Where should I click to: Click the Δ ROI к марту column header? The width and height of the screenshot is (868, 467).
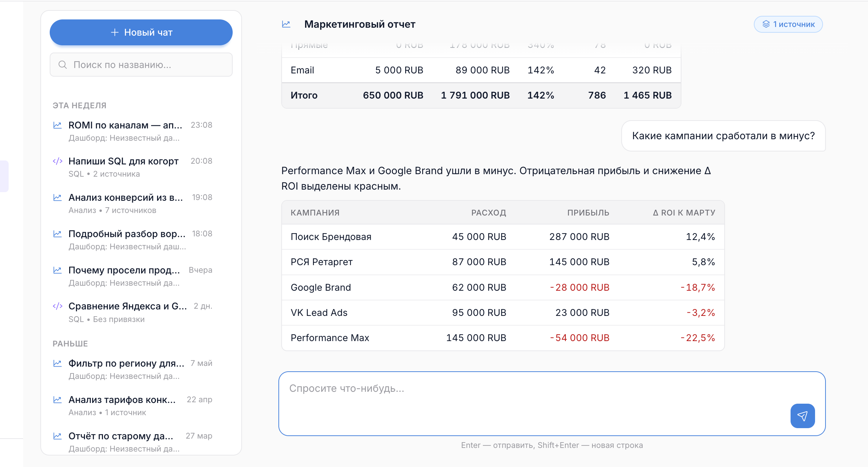pyautogui.click(x=684, y=213)
